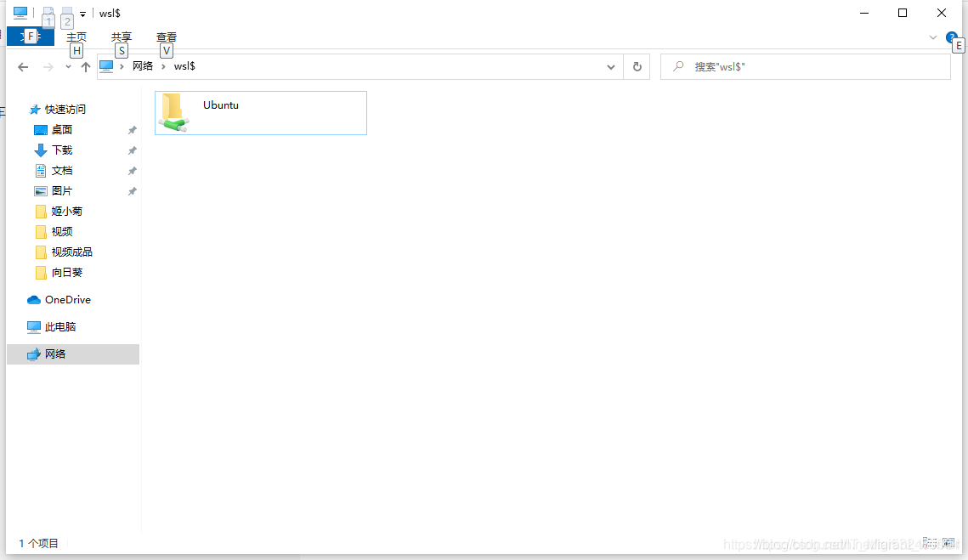This screenshot has height=560, width=968.
Task: Click the New folder quick access icon
Action: [x=66, y=13]
